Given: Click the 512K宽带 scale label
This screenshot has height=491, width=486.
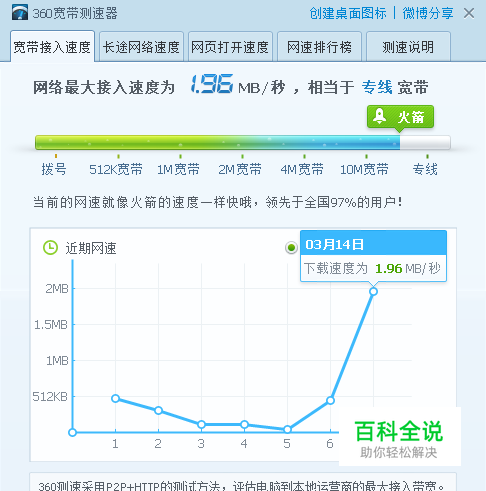Looking at the screenshot, I should pyautogui.click(x=116, y=169).
